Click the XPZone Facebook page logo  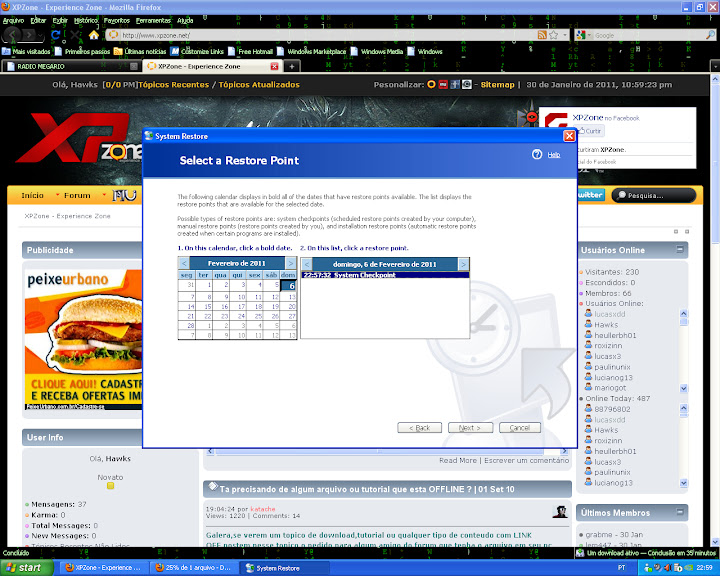pos(556,120)
